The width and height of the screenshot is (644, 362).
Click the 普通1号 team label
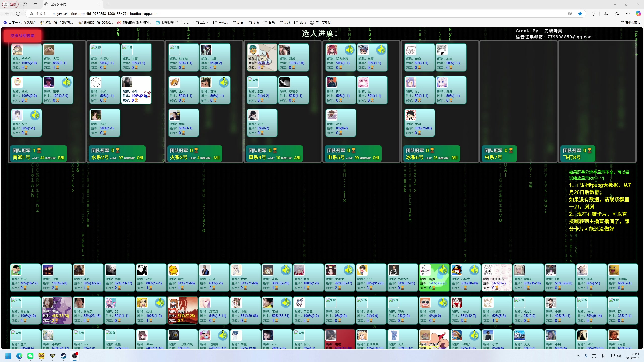coord(21,157)
